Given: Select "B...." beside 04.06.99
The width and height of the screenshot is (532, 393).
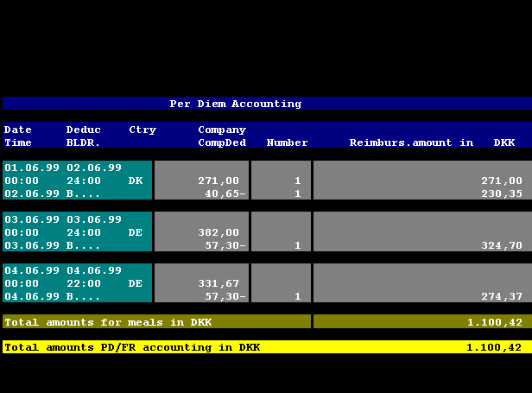Looking at the screenshot, I should click(83, 296).
